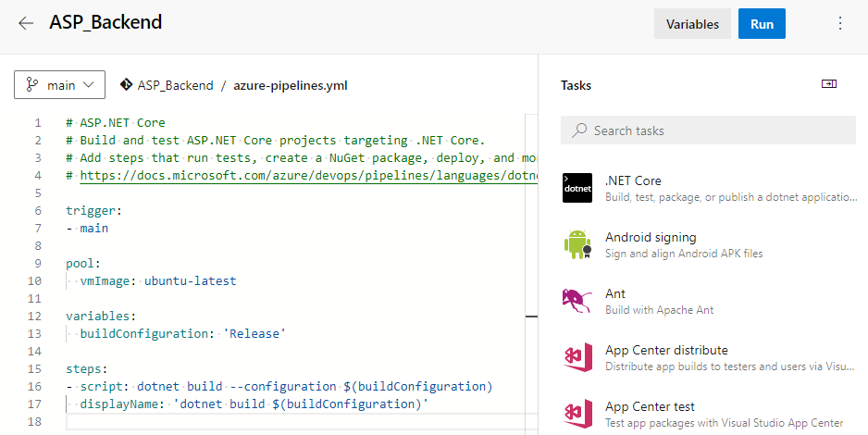
Task: Open the more actions vertical ellipsis menu
Action: (x=839, y=23)
